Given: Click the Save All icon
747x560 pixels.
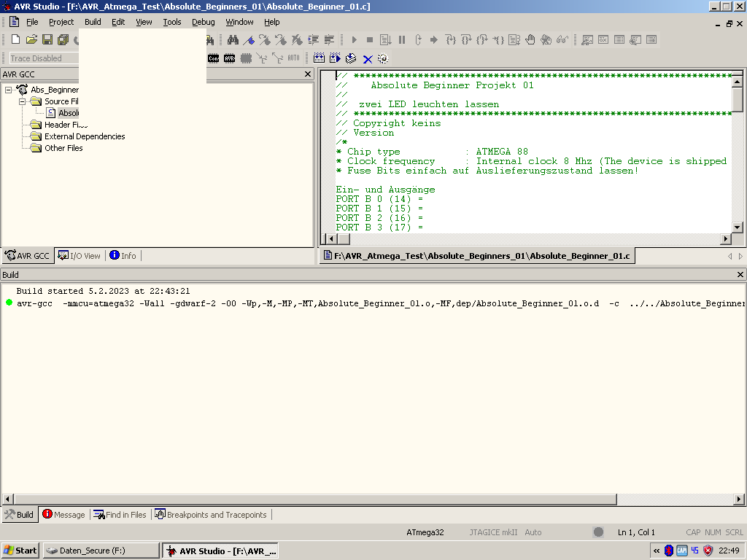Looking at the screenshot, I should click(x=63, y=39).
